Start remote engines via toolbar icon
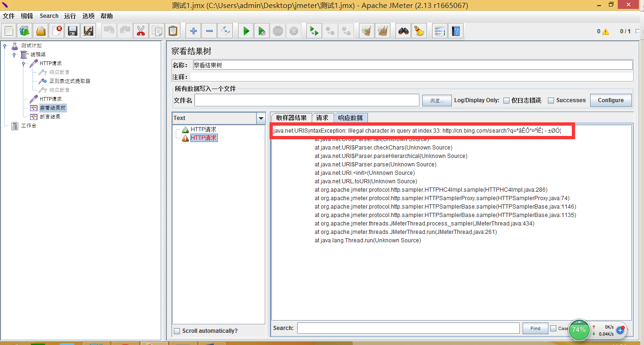 point(314,31)
